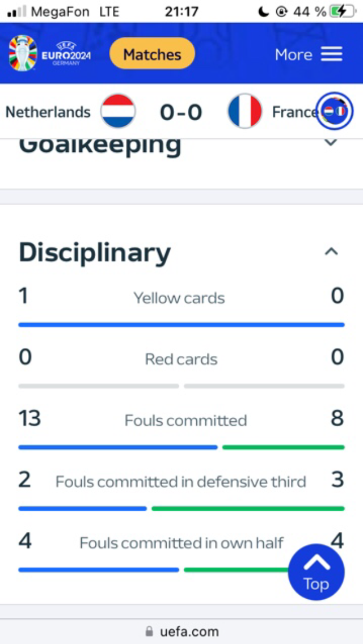Tap the Netherlands flag icon
Screen dimensions: 363x644
click(118, 111)
